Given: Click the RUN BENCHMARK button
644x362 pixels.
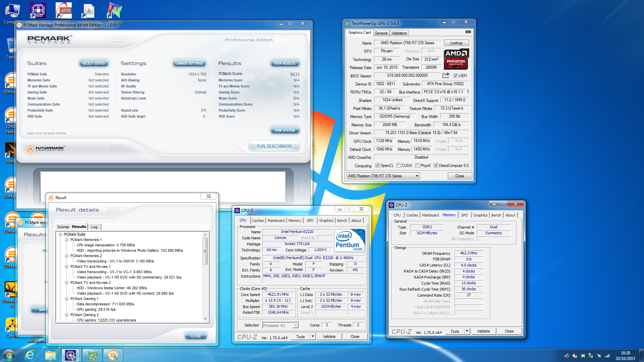Looking at the screenshot, I should (274, 146).
